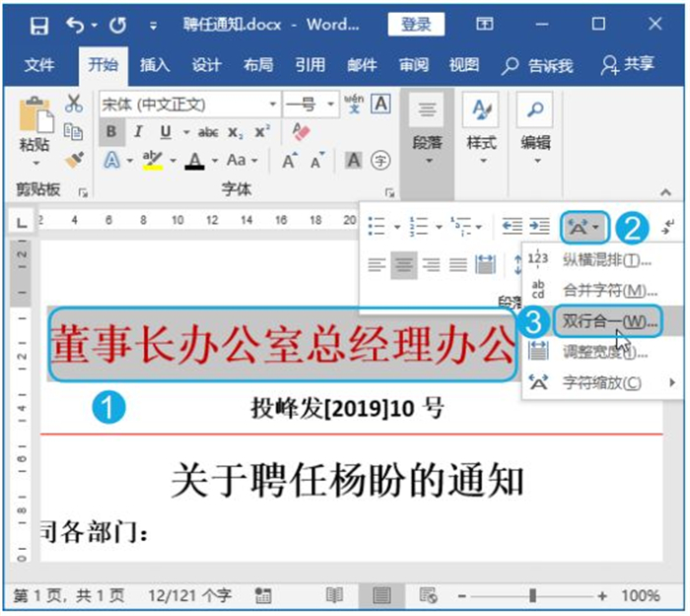This screenshot has height=616, width=690.
Task: Toggle Italic formatting
Action: (138, 132)
